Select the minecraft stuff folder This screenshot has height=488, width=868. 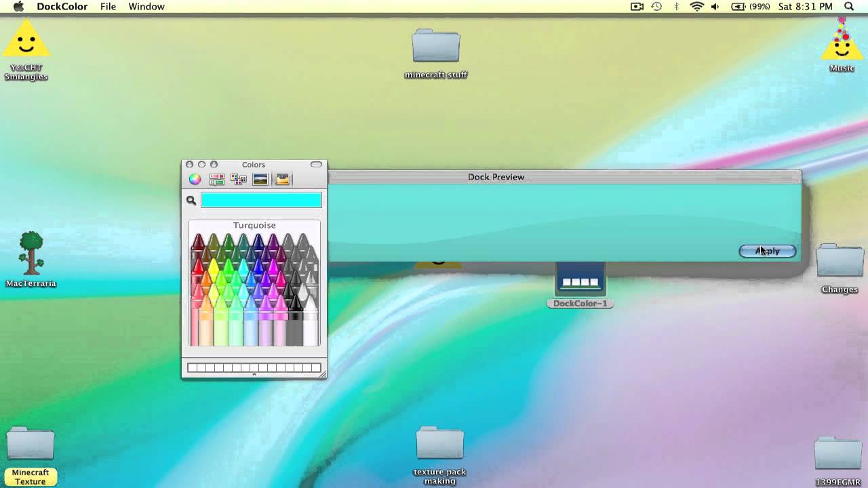436,54
